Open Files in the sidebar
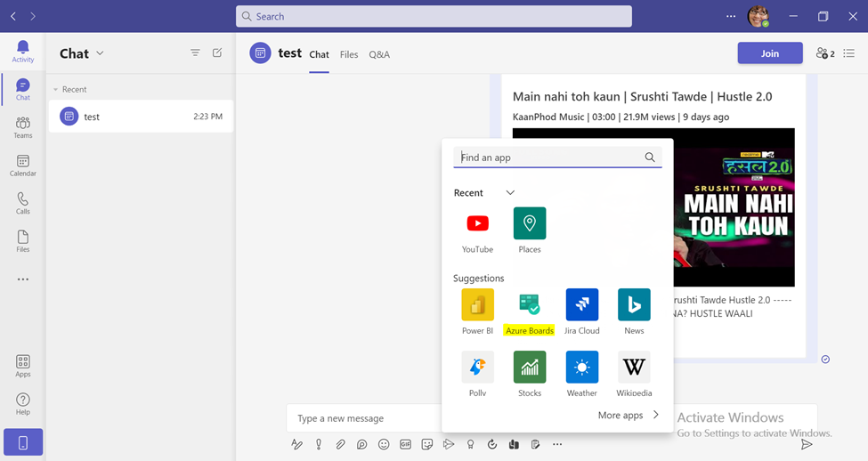The width and height of the screenshot is (868, 461). point(22,241)
